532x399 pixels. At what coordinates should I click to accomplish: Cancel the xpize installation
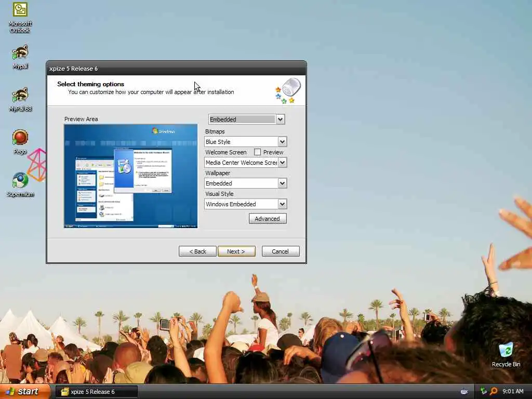coord(281,251)
